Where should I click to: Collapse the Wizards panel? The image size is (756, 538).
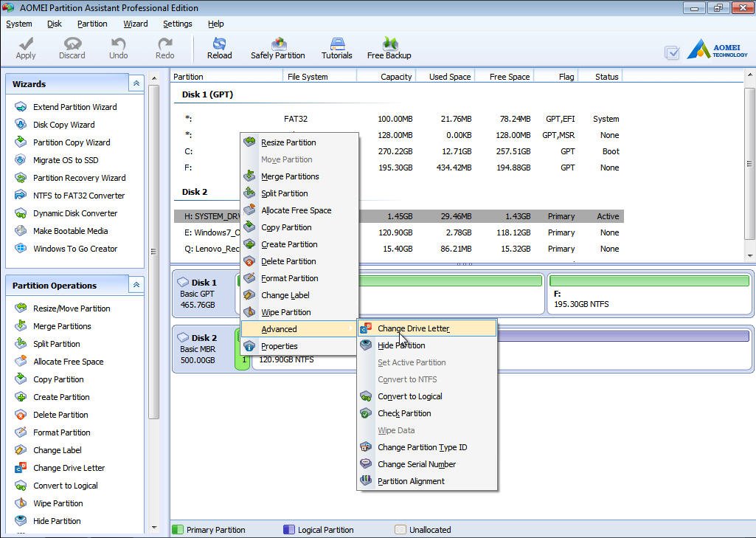click(136, 84)
